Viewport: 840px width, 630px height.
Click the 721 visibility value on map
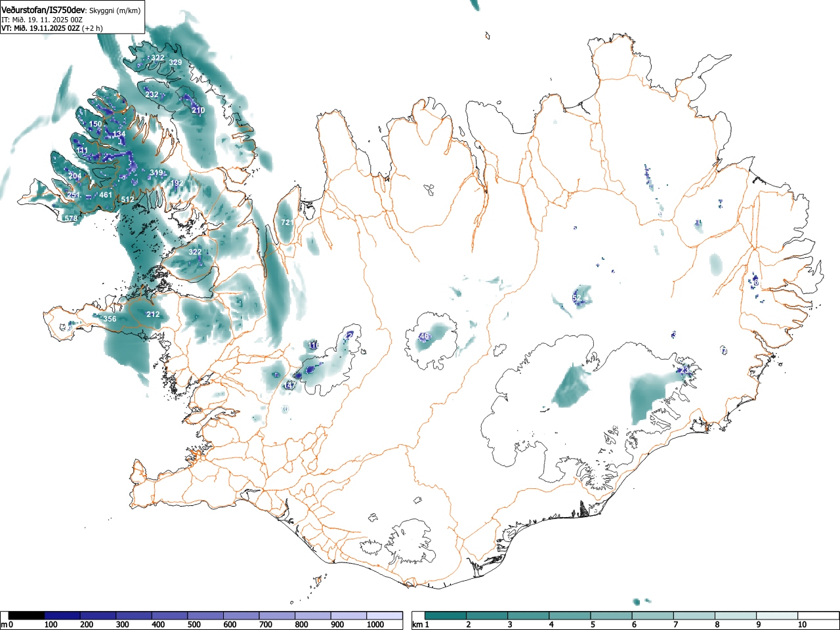pyautogui.click(x=287, y=222)
